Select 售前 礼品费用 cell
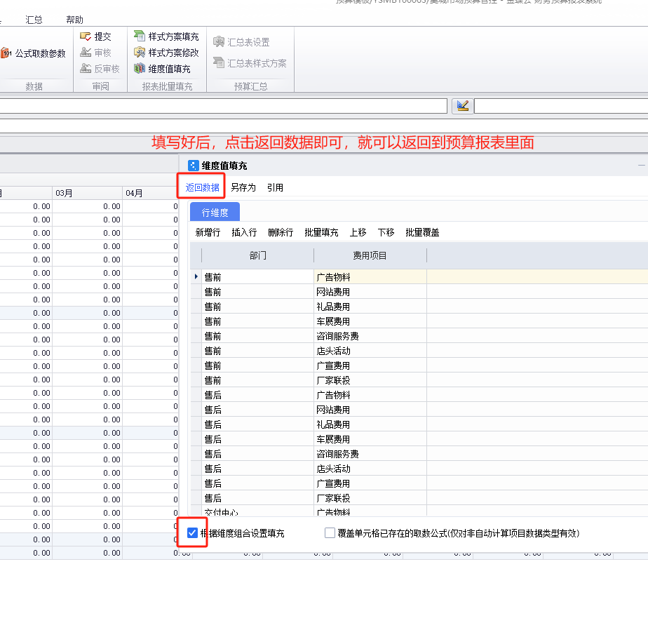Viewport: 648px width, 644px height. pyautogui.click(x=370, y=307)
